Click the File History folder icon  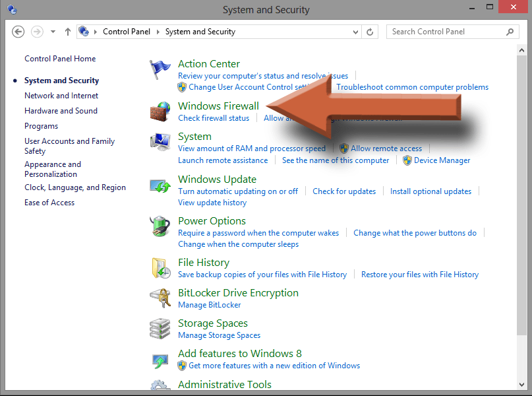click(x=160, y=268)
